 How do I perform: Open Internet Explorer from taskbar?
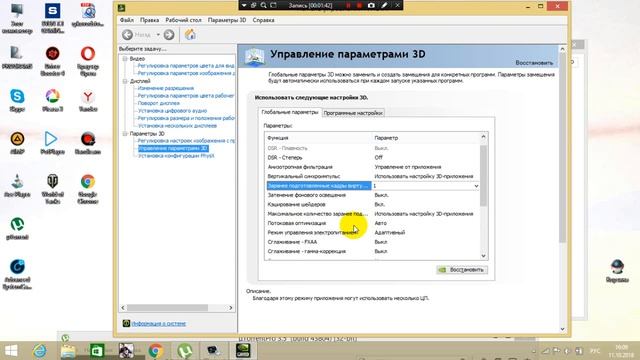tap(40, 351)
